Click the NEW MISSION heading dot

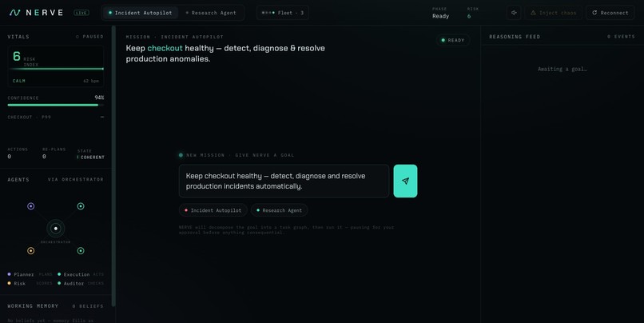coord(181,155)
